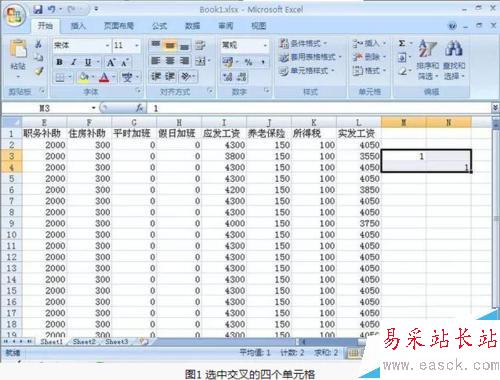Image resolution: width=500 pixels, height=380 pixels.
Task: Open number format dropdown
Action: 265,45
